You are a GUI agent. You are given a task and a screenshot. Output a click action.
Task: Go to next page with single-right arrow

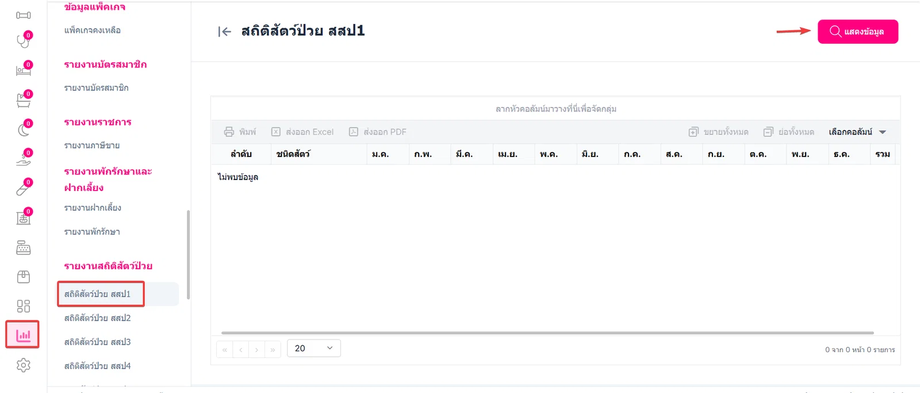[257, 350]
